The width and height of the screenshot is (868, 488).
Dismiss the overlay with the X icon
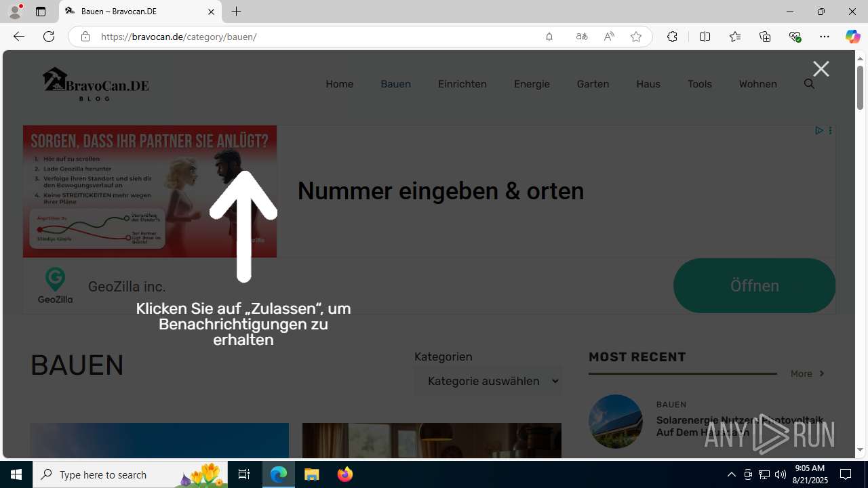[x=821, y=68]
